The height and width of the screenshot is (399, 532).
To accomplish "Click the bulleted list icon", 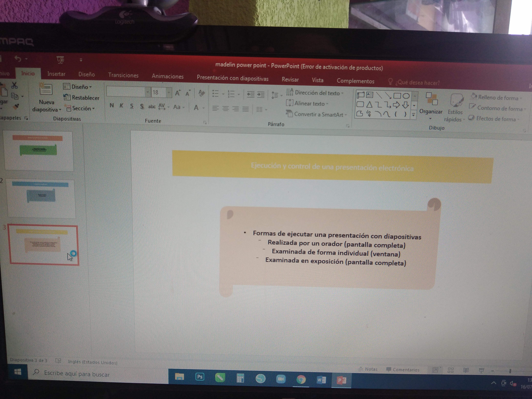I will tap(215, 94).
